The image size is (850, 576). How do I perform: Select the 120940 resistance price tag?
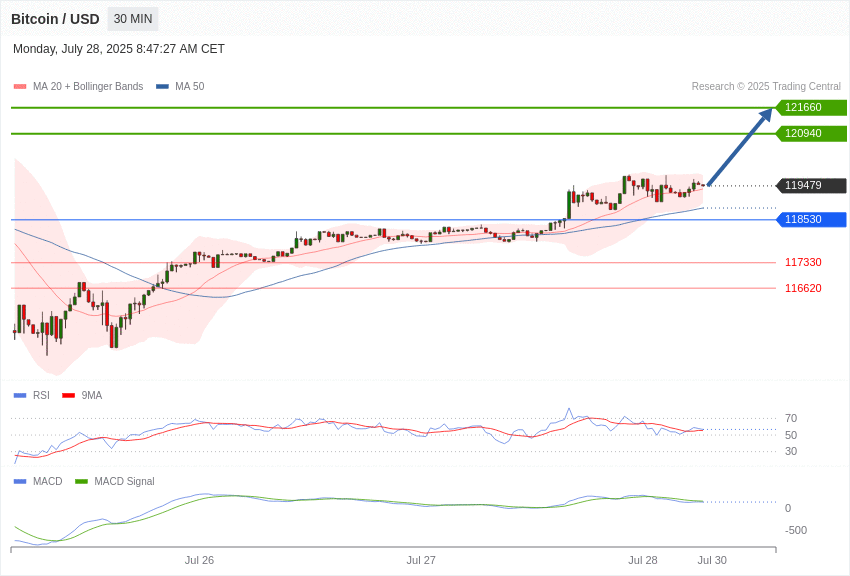[x=812, y=133]
